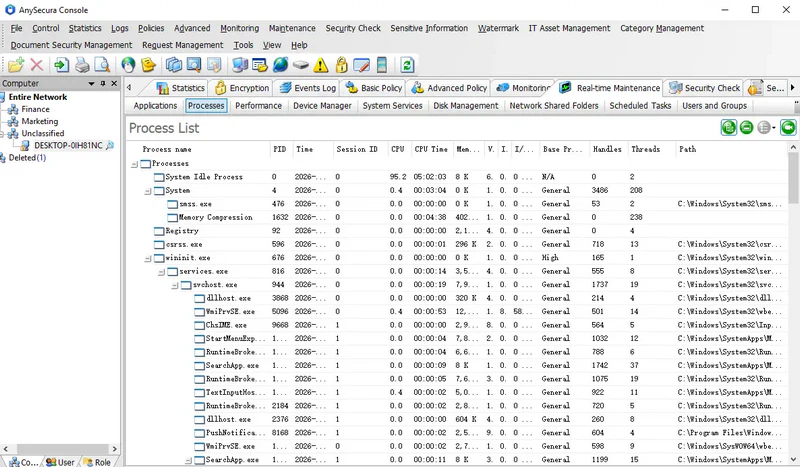Select the Marketing group in tree
This screenshot has width=800, height=467.
[39, 121]
